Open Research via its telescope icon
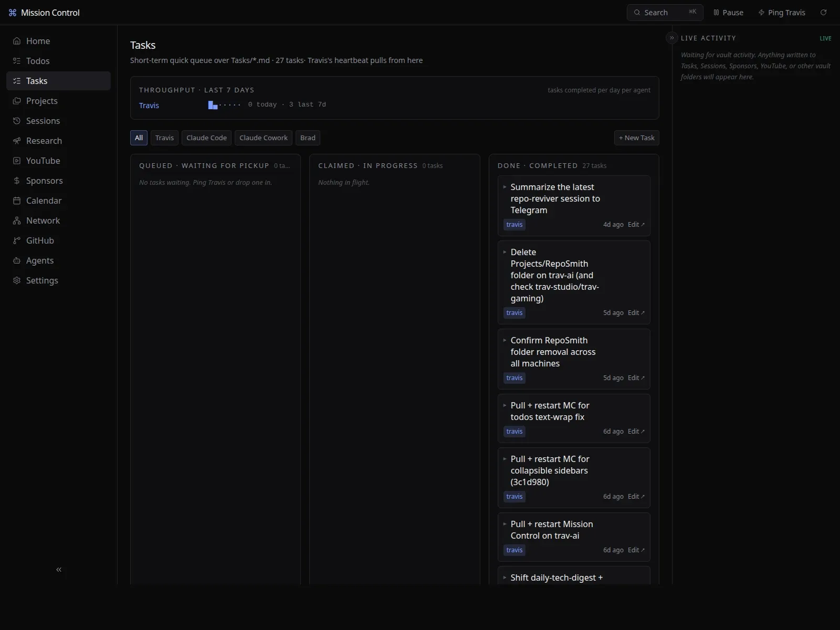840x630 pixels. pos(17,141)
